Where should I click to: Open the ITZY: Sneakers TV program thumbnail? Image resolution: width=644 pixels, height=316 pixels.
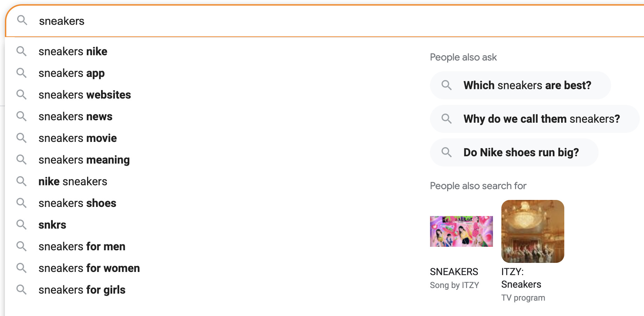(532, 231)
